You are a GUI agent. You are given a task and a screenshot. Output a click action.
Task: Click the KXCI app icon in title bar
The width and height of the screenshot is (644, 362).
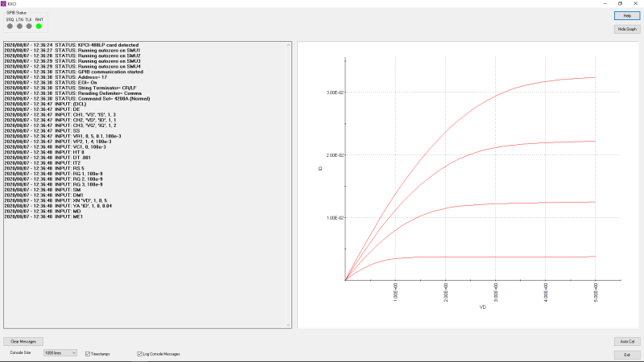tap(4, 4)
